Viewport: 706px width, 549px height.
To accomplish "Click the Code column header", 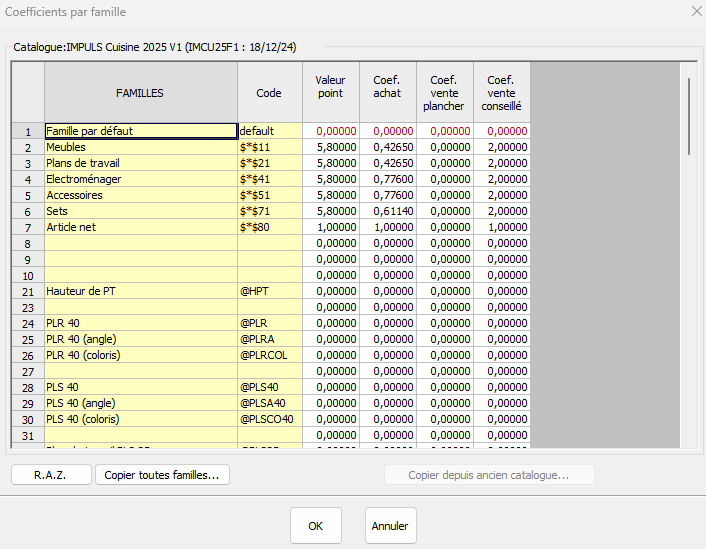I will (269, 93).
